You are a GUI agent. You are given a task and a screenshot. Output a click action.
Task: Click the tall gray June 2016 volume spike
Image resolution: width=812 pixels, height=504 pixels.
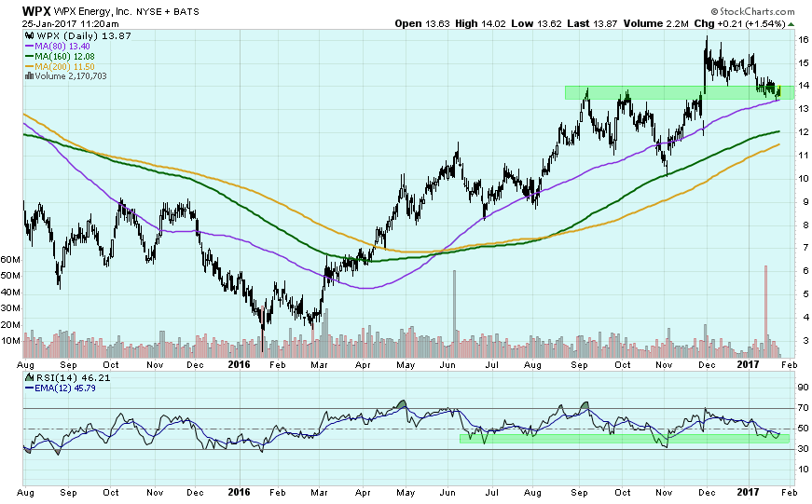click(455, 314)
